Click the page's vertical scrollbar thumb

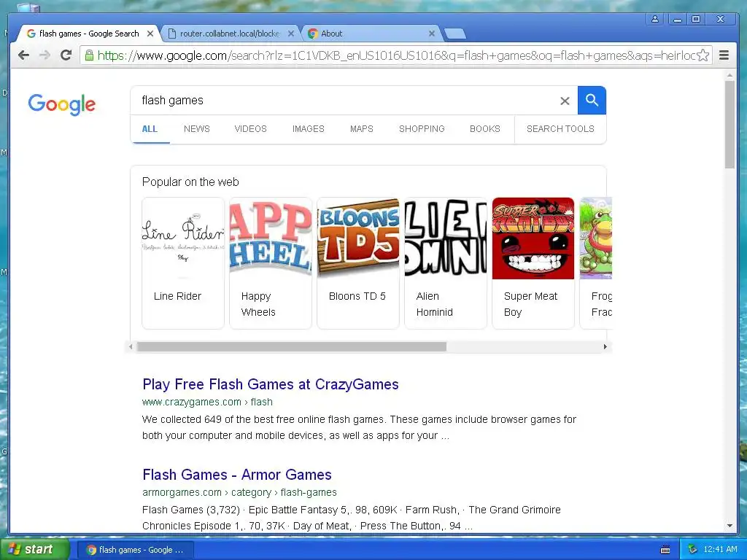(729, 124)
